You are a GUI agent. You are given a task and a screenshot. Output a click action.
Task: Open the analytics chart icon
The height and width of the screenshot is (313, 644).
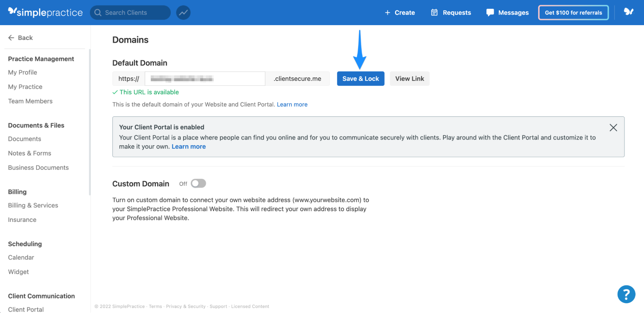coord(183,13)
